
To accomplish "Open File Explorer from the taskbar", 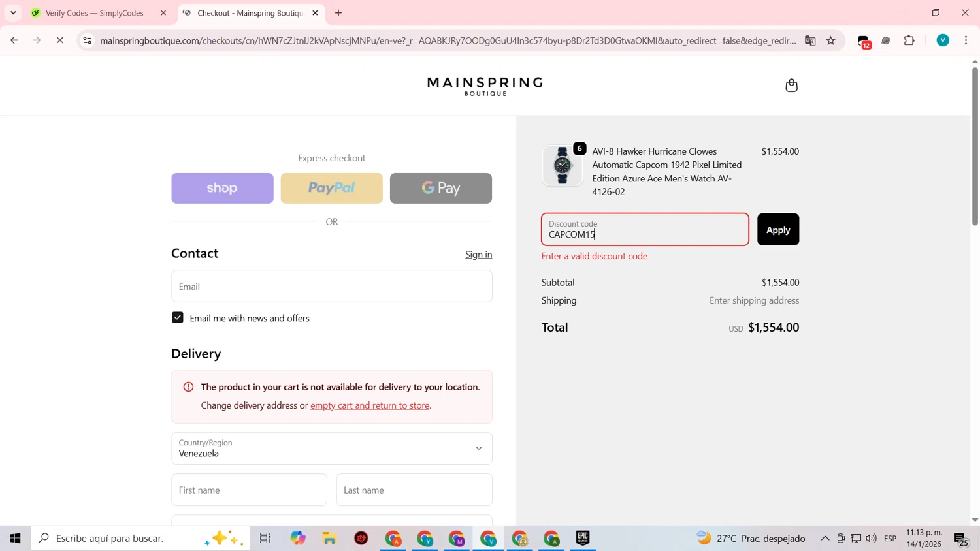I will (x=329, y=539).
